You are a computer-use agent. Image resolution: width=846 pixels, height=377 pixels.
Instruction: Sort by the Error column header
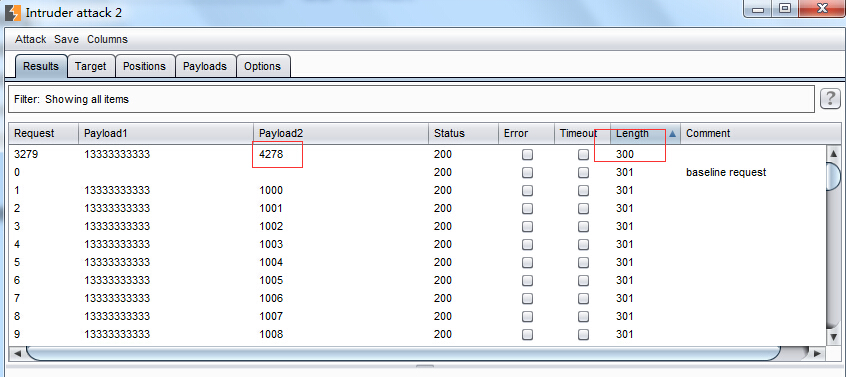pos(526,133)
